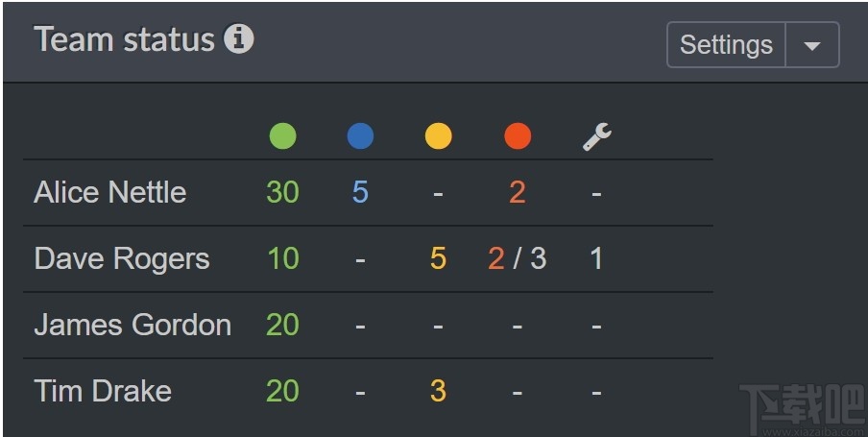This screenshot has height=437, width=868.
Task: Click Dave Rogers' green count of 10
Action: coord(282,258)
